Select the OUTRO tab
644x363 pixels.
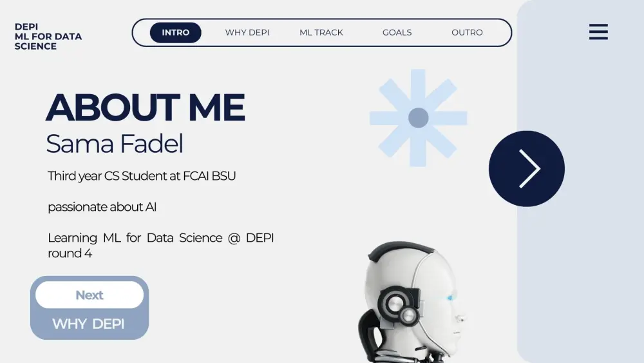tap(467, 32)
